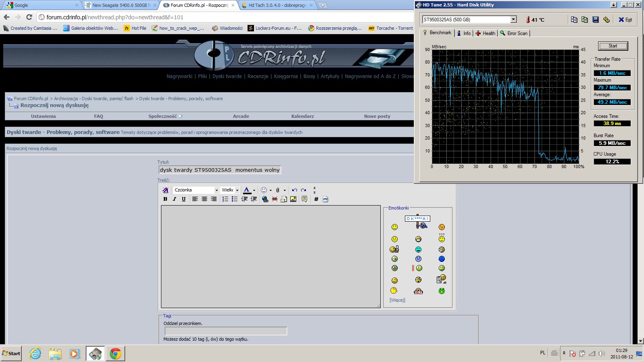Expand the Czcionka font dropdown
The image size is (644, 362).
point(217,190)
